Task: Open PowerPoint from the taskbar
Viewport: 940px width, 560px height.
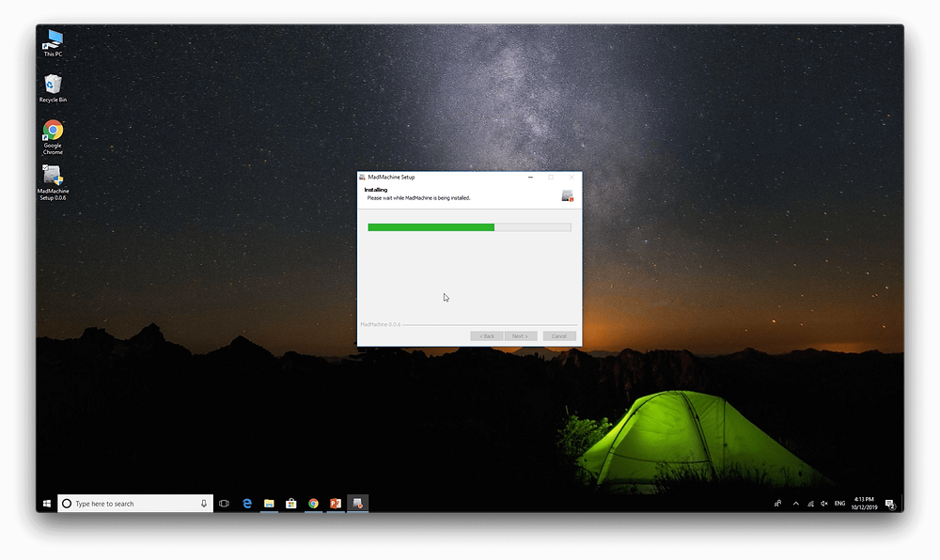Action: 336,504
